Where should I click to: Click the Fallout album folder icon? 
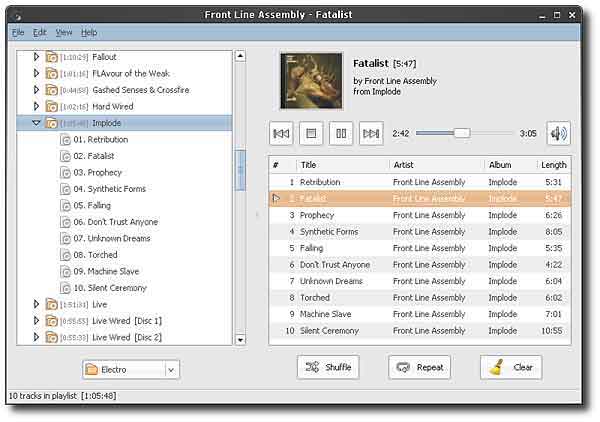[x=51, y=57]
